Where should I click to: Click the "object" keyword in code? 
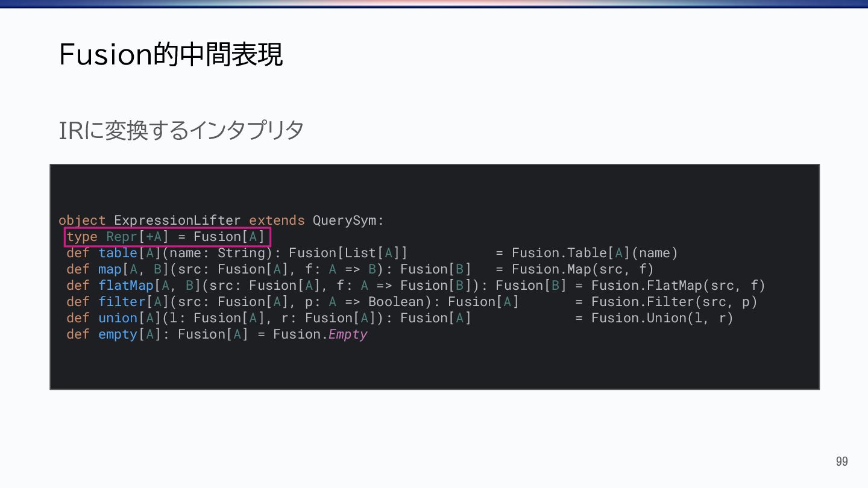82,221
